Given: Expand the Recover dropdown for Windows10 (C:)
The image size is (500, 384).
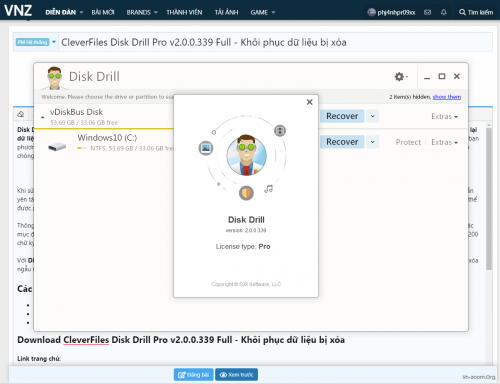Looking at the screenshot, I should point(373,142).
